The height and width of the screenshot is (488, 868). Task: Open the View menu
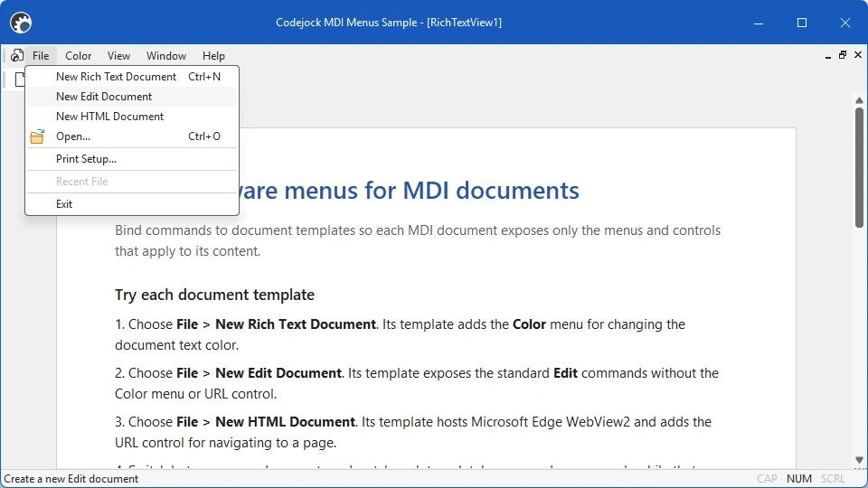118,56
